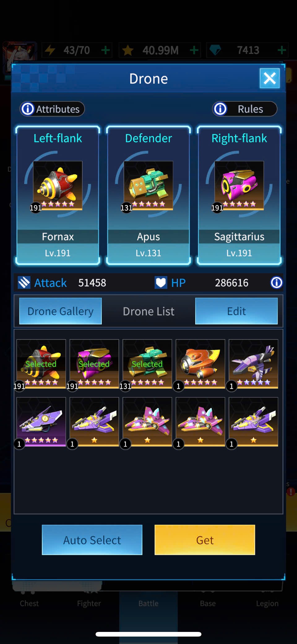Click the Edit button
The height and width of the screenshot is (644, 297).
click(x=236, y=311)
